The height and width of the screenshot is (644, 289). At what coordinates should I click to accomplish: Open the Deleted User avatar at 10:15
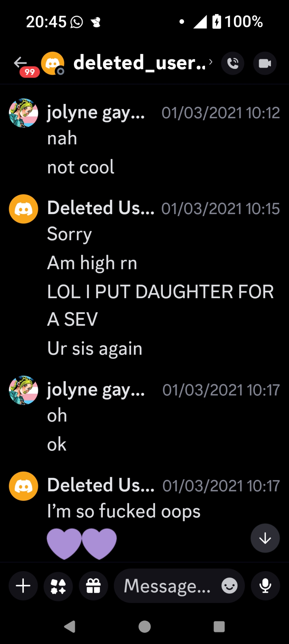23,209
